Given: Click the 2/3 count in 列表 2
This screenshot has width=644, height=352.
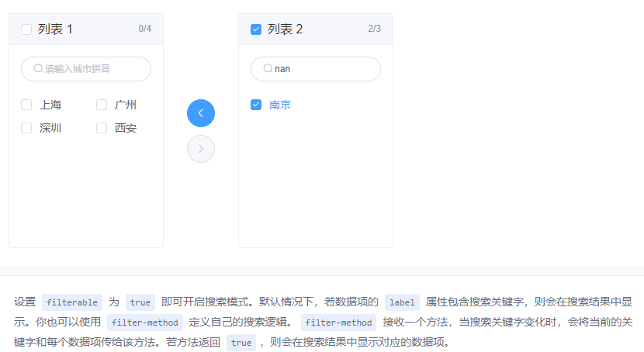Looking at the screenshot, I should pyautogui.click(x=374, y=29).
